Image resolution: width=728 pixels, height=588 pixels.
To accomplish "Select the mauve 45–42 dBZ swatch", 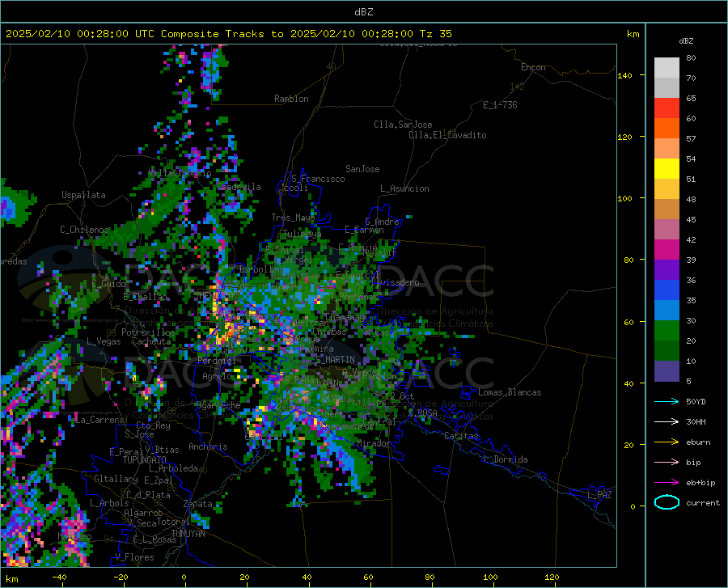I will pyautogui.click(x=667, y=229).
